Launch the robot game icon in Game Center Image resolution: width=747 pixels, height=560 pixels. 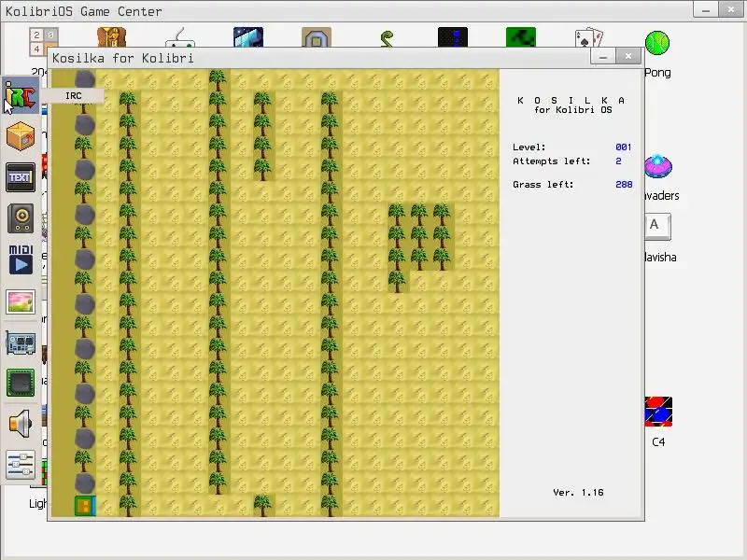tap(179, 37)
